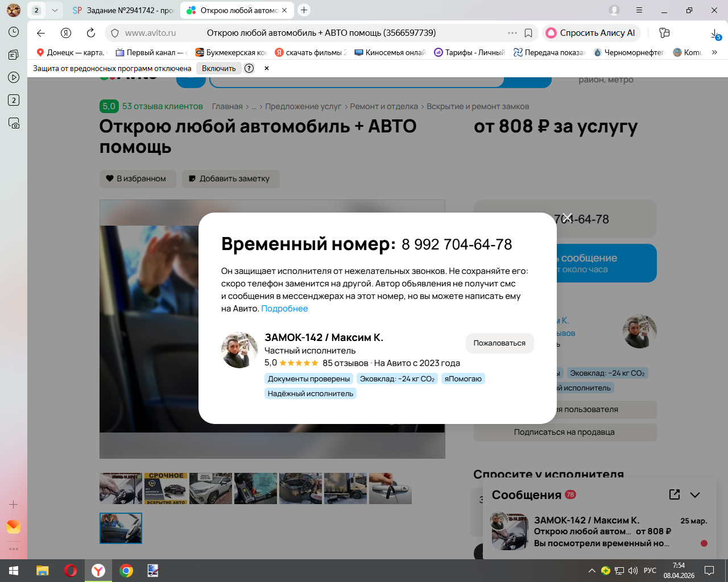Open the '53 отзыва клиентов' link
The height and width of the screenshot is (582, 728).
pos(163,106)
